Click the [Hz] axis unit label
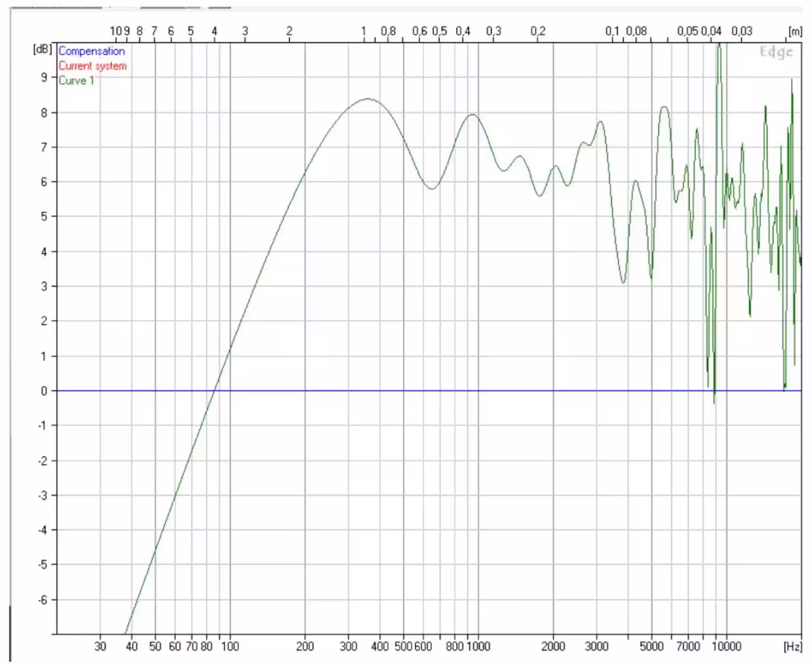The height and width of the screenshot is (664, 812). pos(792,646)
